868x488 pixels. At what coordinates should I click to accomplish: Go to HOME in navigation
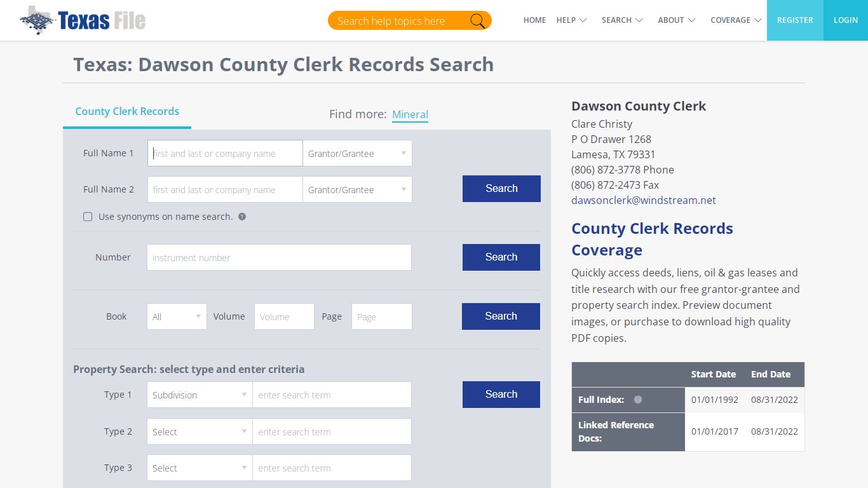click(x=534, y=20)
